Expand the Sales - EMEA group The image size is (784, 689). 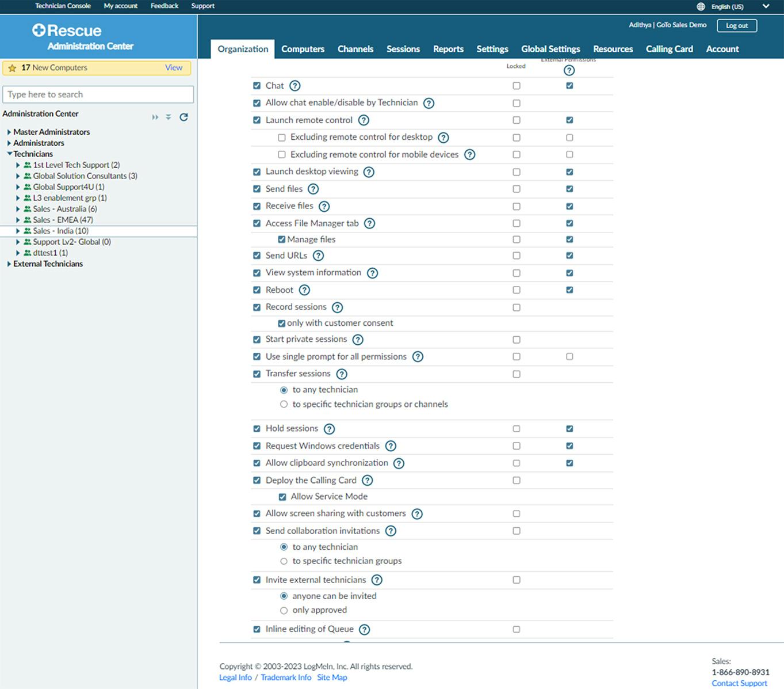click(18, 220)
